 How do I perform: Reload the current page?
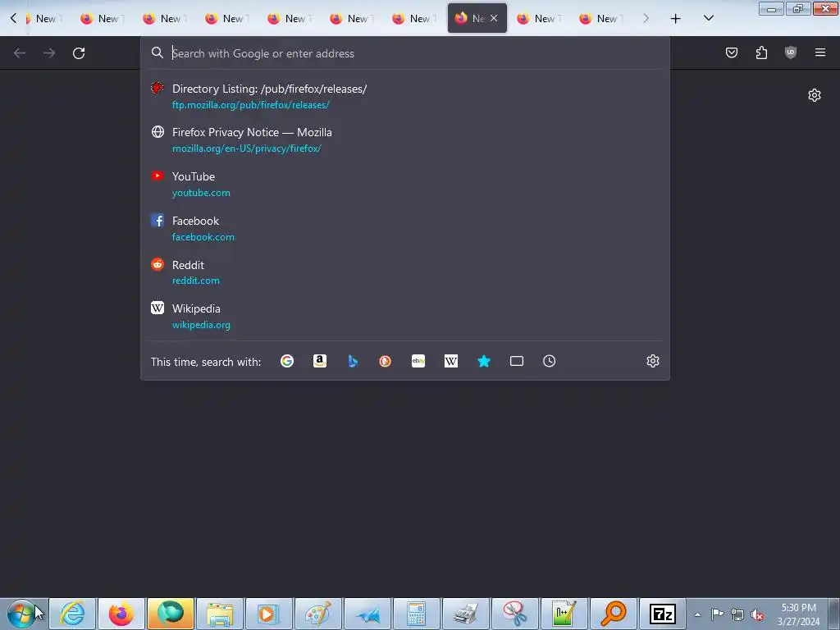79,53
